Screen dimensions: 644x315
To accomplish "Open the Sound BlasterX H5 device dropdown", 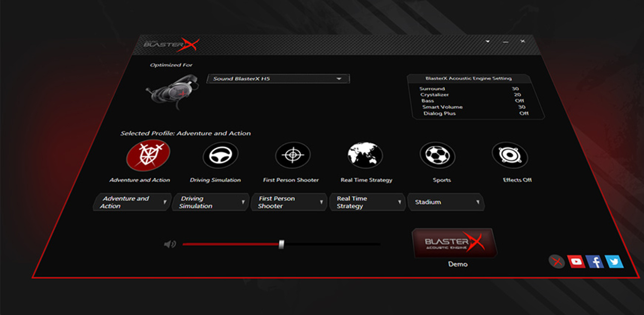I will (278, 78).
